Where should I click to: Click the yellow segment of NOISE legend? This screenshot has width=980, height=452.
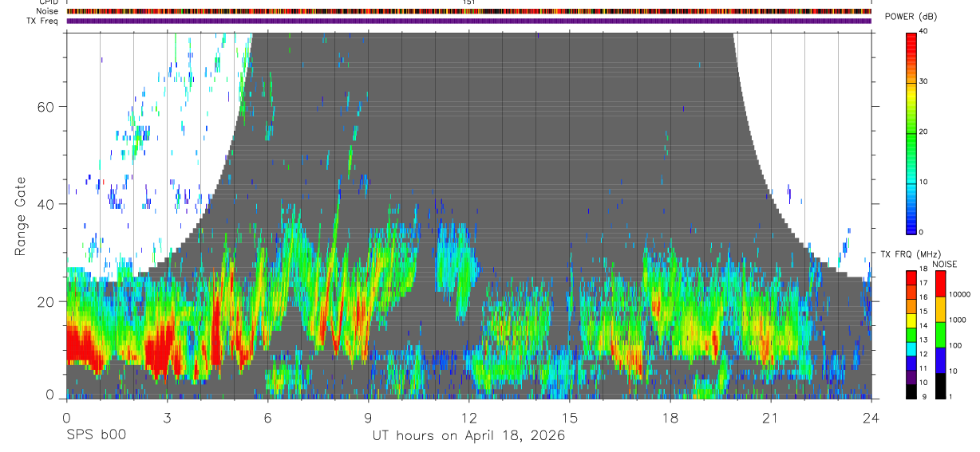(940, 309)
